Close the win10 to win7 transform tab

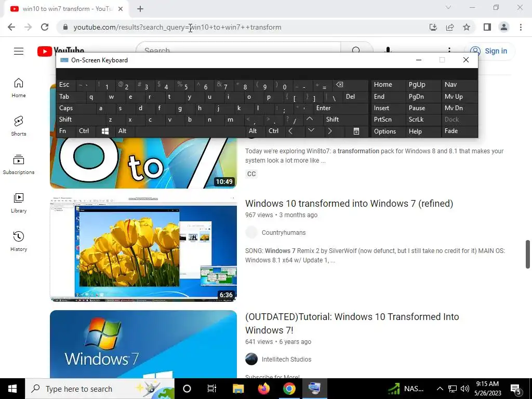[121, 9]
